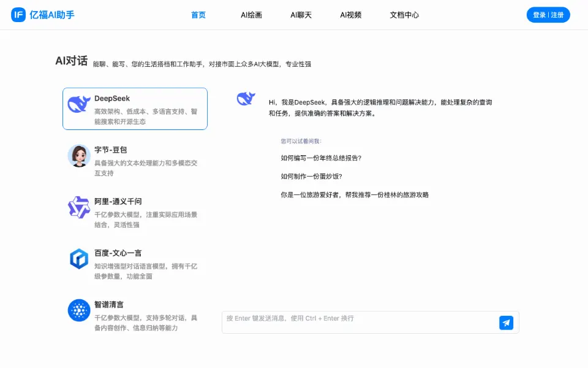Click 您可以试着问我 hint text
Image resolution: width=588 pixels, height=368 pixels.
click(301, 141)
